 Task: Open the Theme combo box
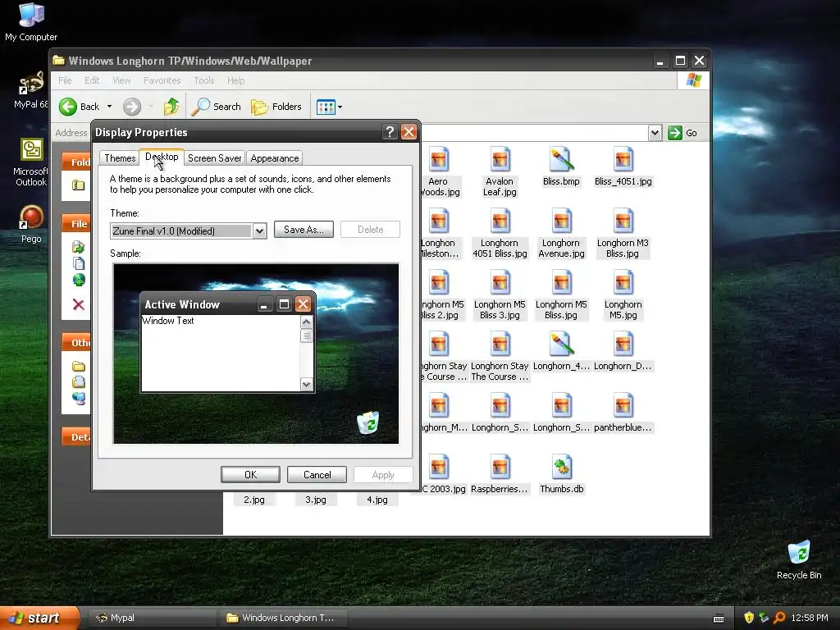click(188, 231)
